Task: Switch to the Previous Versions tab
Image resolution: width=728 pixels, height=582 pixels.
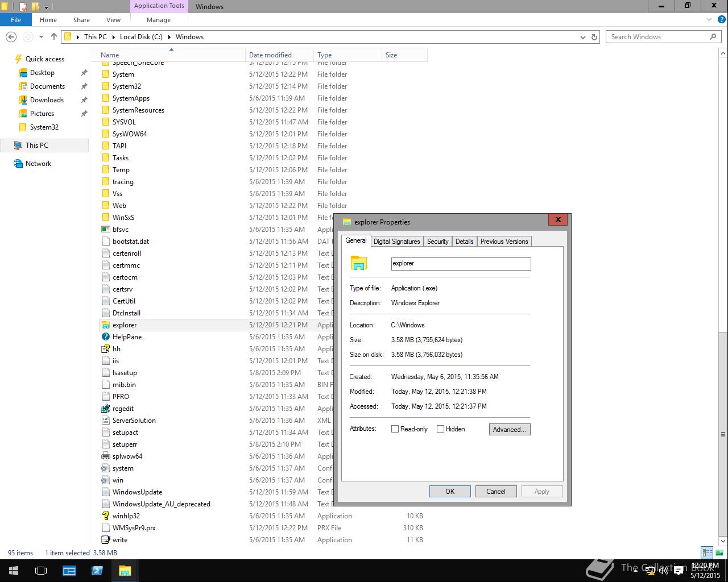Action: 504,242
